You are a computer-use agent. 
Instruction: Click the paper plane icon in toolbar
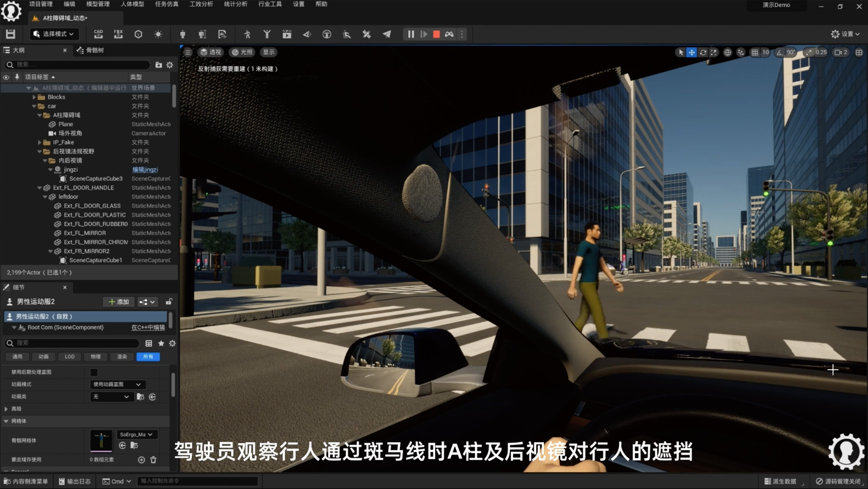click(x=387, y=34)
